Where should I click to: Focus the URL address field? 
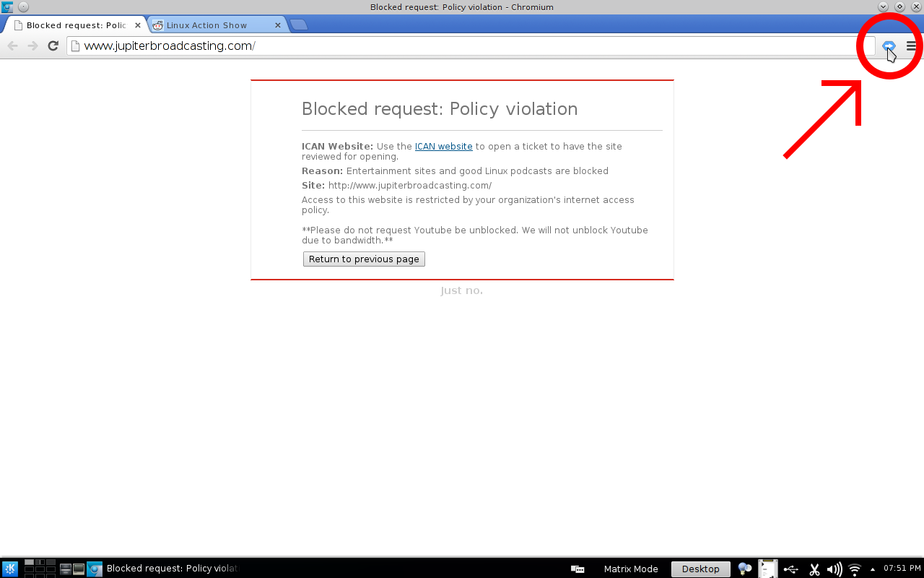pos(471,46)
